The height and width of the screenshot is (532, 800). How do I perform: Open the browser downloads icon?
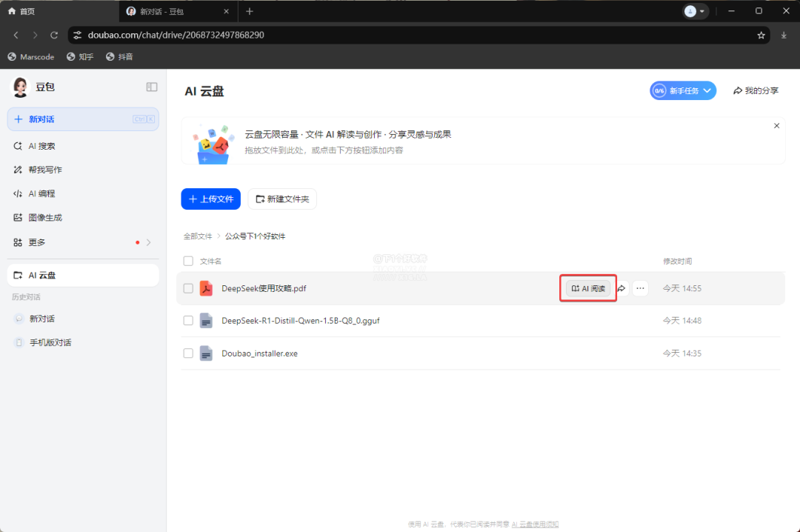[784, 35]
